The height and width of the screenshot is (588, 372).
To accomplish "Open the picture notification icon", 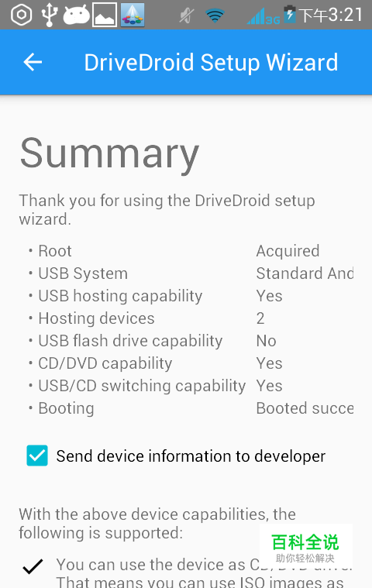I will 105,15.
